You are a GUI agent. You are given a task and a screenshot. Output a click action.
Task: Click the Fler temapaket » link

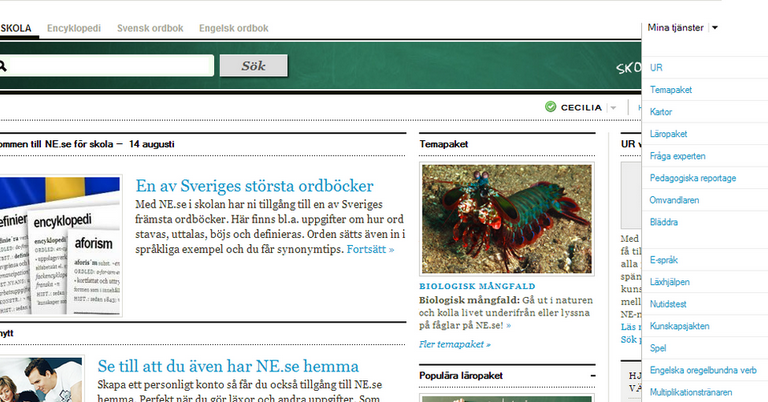(455, 344)
